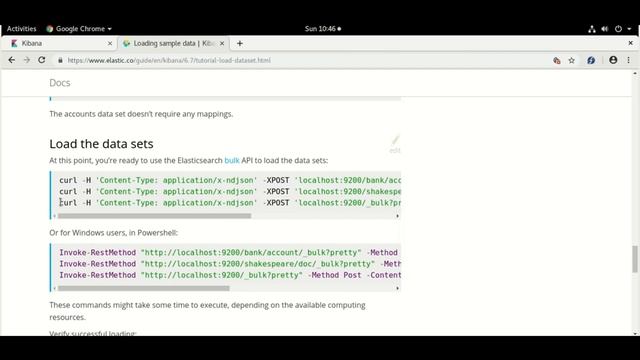Close the browser window with X
640x360 pixels.
[630, 43]
